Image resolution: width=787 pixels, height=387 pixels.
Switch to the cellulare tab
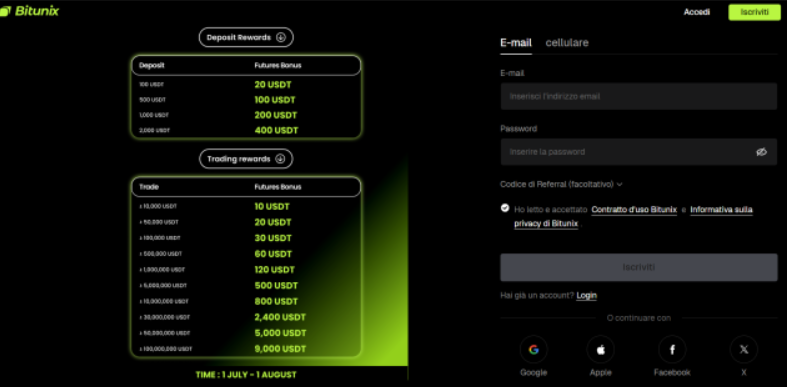pyautogui.click(x=567, y=43)
